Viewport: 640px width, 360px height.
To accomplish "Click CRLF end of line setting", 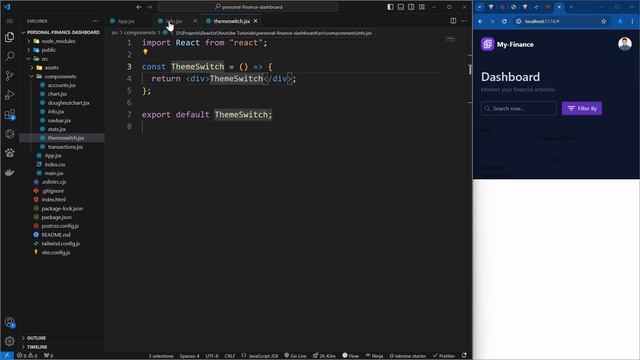I will tap(230, 356).
